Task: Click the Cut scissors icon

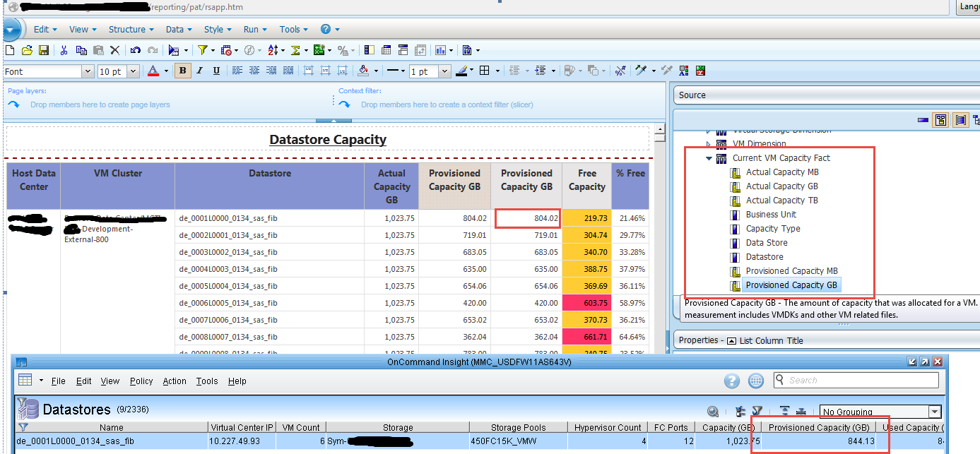Action: click(x=64, y=50)
